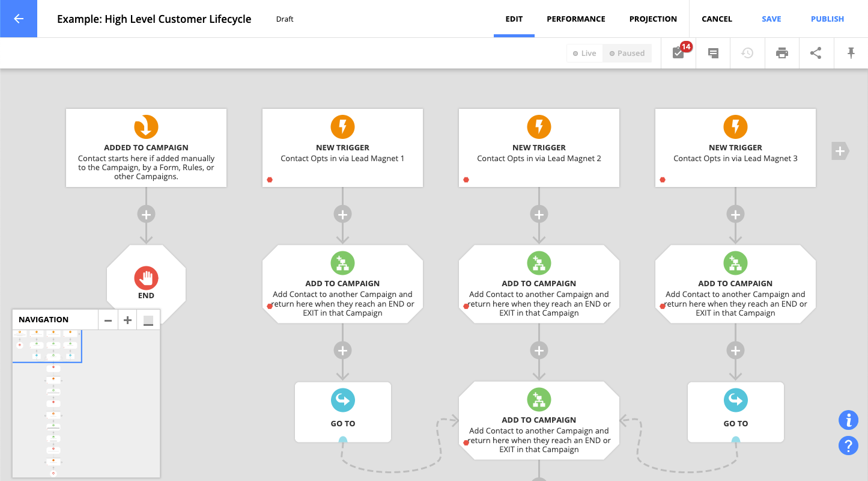The width and height of the screenshot is (868, 481).
Task: Click the GO TO arrow icon under Lead Magnet 3 branch
Action: [735, 399]
